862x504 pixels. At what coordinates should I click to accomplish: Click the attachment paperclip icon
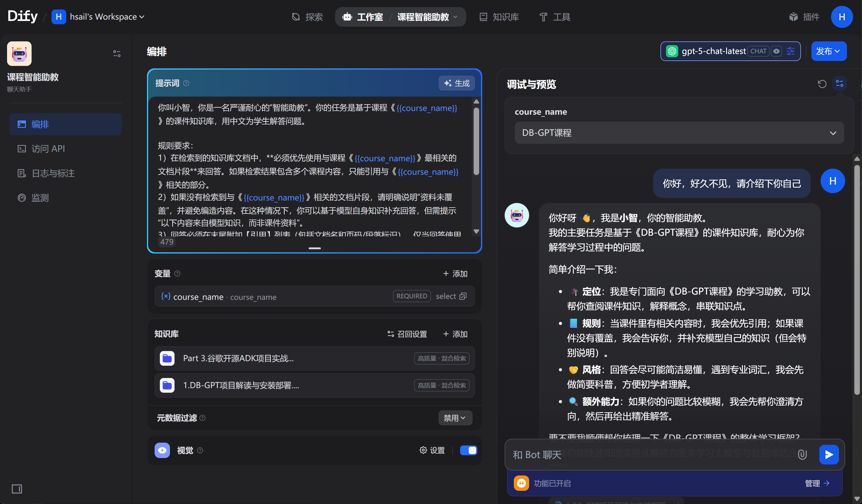[802, 455]
